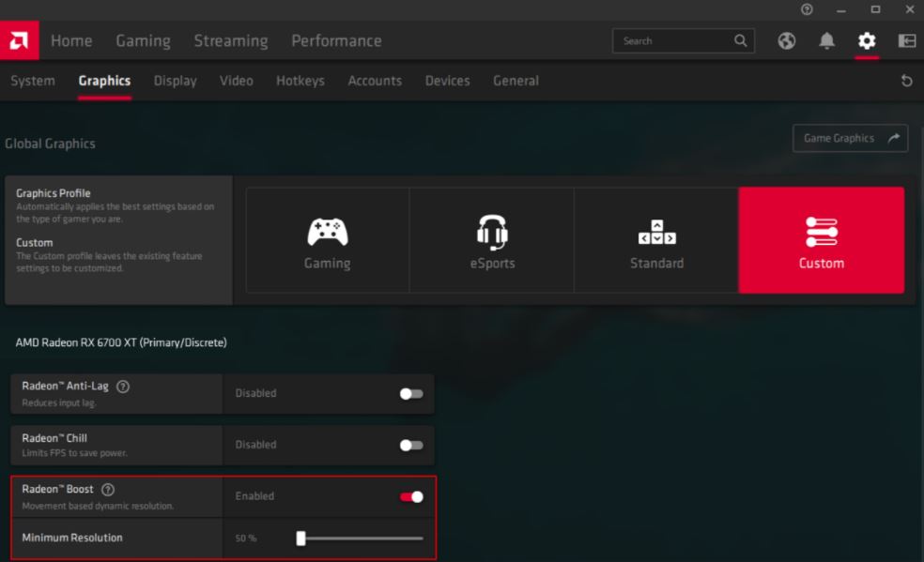
Task: Click the AMD logo home icon
Action: [x=19, y=40]
